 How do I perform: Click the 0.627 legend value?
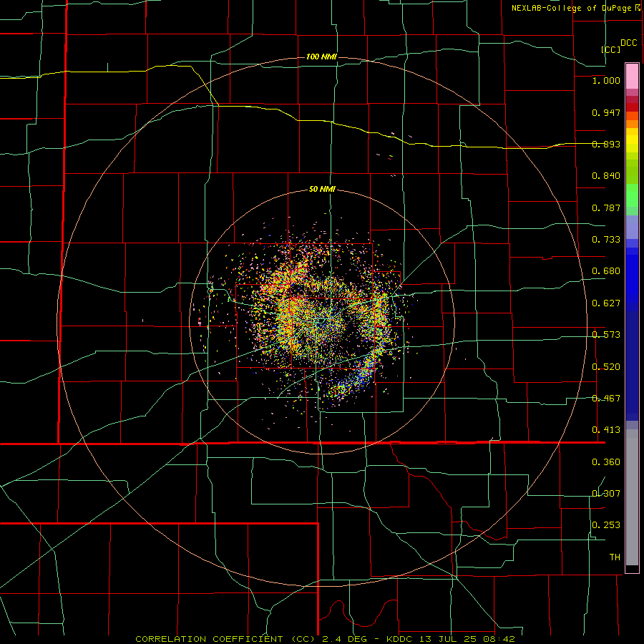606,303
